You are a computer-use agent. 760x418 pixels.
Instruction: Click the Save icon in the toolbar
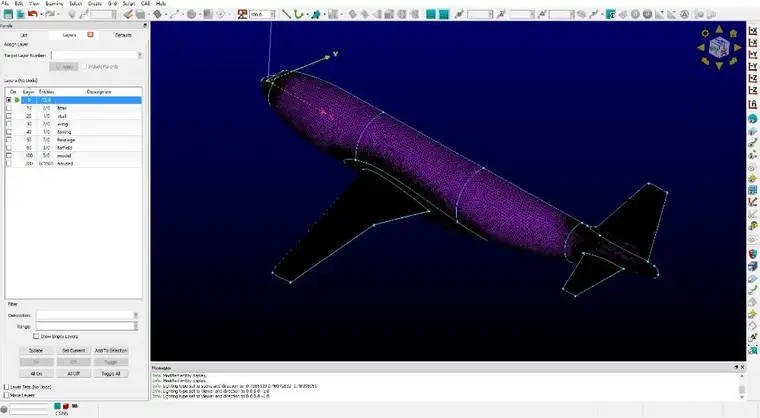pyautogui.click(x=8, y=14)
